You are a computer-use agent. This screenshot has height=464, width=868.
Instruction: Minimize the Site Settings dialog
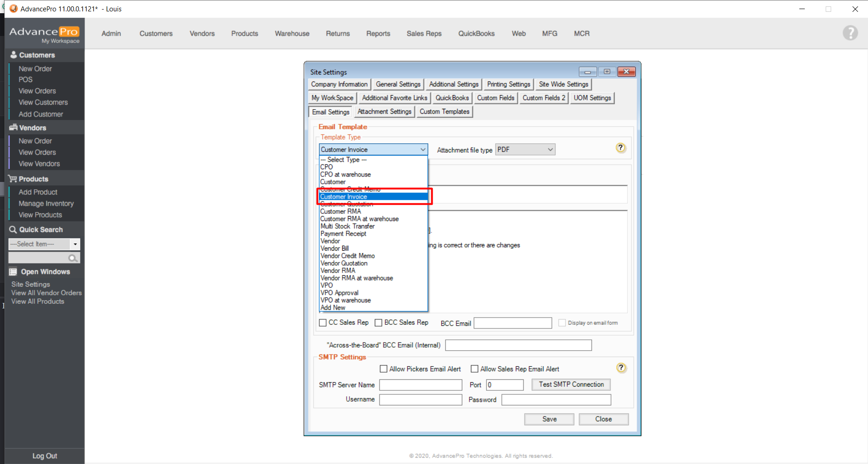(x=588, y=72)
